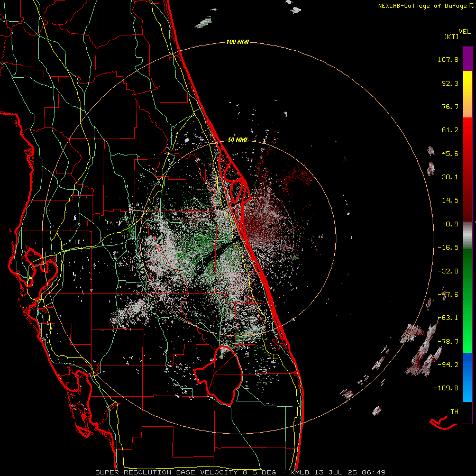Screen dimensions: 476x476
Task: Click the 30.1 velocity scale value
Action: (450, 177)
